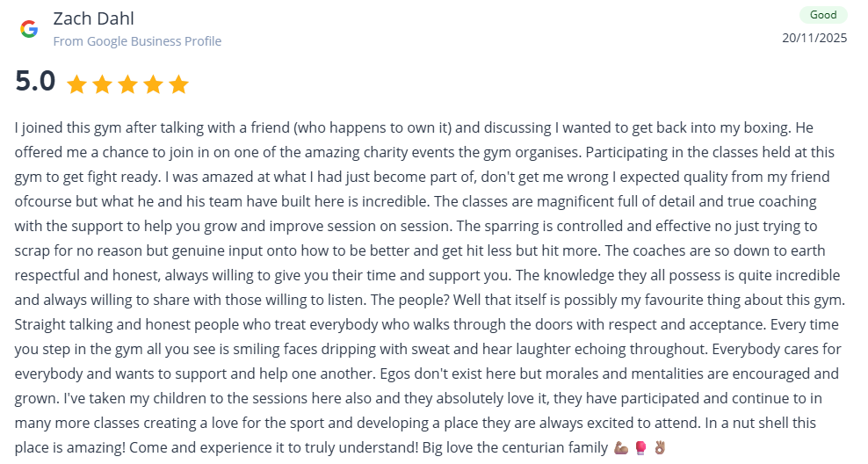This screenshot has height=464, width=868.
Task: Click "Big love the centurian family" text
Action: tap(514, 447)
